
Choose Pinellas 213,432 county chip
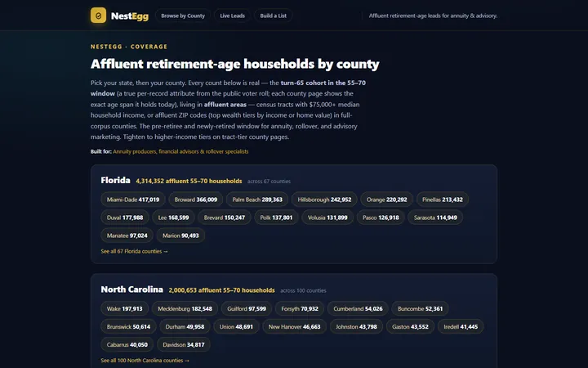[x=443, y=200]
